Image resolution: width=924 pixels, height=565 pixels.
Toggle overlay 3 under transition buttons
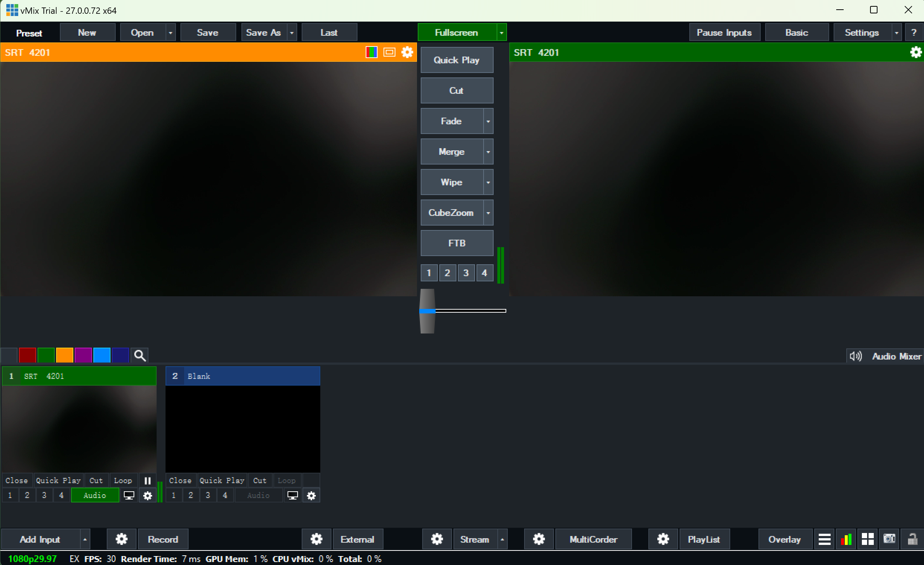click(x=466, y=273)
